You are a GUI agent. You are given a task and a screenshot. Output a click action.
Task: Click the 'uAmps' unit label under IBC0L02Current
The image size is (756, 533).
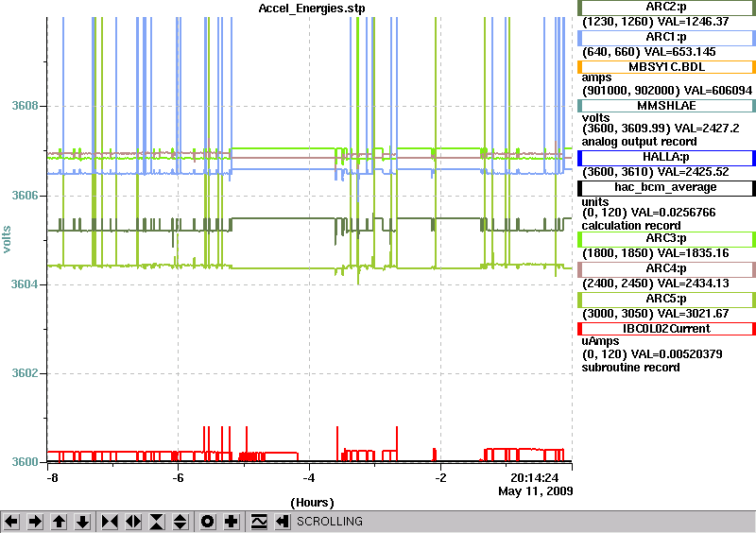click(x=600, y=341)
